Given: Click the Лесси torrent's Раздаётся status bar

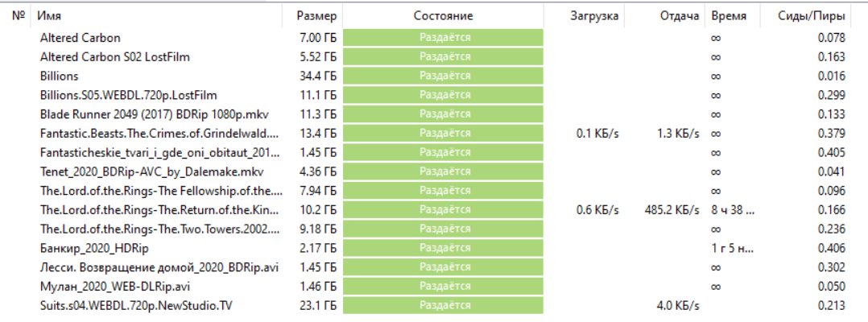Looking at the screenshot, I should pos(444,267).
